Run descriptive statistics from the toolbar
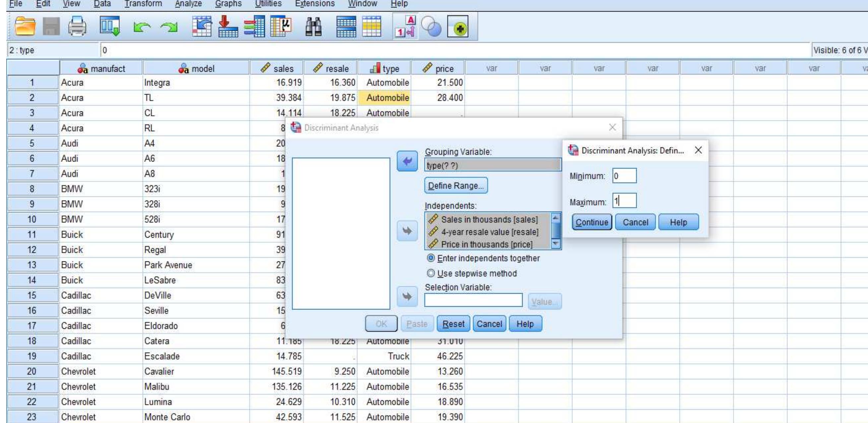The image size is (868, 423). 281,28
